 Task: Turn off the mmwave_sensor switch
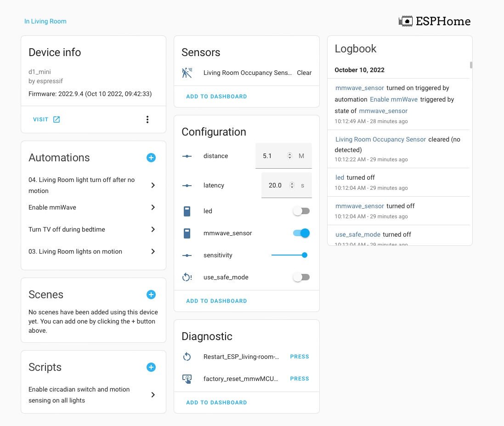[x=301, y=233]
